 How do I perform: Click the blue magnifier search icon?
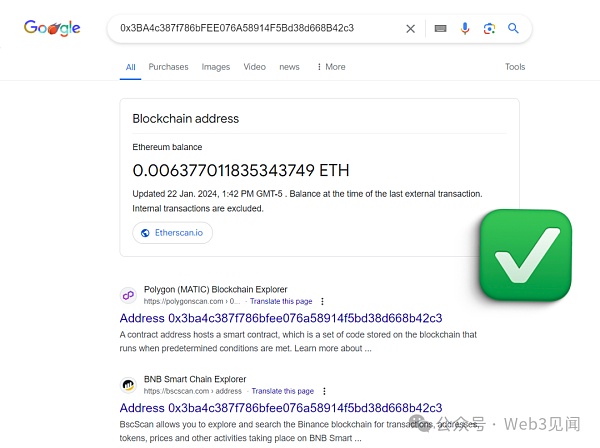[513, 29]
